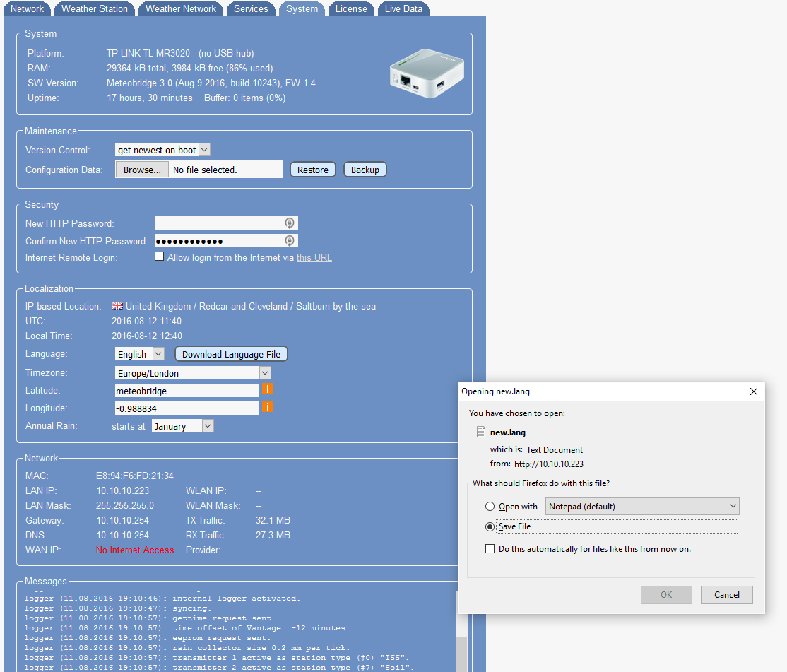Check Do this automatically for files option
This screenshot has width=787, height=672.
pyautogui.click(x=490, y=549)
